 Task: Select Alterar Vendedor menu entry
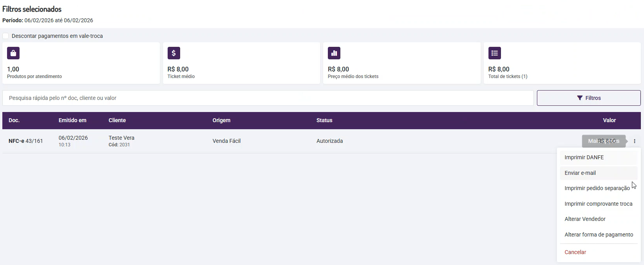click(x=585, y=219)
